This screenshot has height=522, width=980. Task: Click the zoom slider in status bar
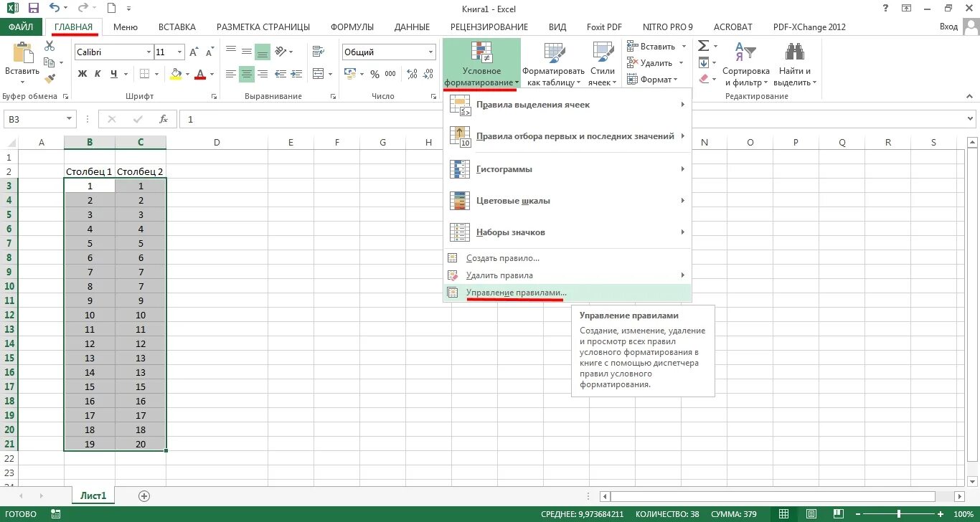899,514
